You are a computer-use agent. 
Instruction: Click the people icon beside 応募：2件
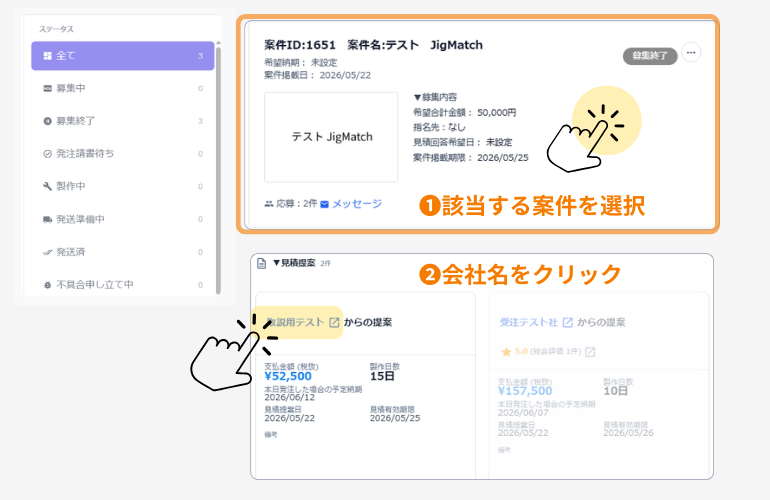tap(269, 203)
